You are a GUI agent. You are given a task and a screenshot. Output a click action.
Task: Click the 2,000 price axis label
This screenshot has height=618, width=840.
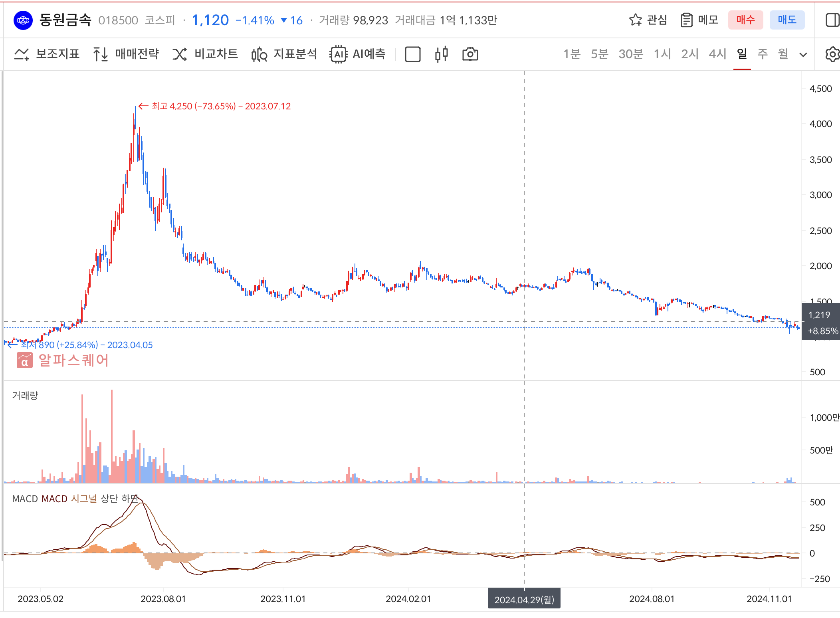pos(821,266)
